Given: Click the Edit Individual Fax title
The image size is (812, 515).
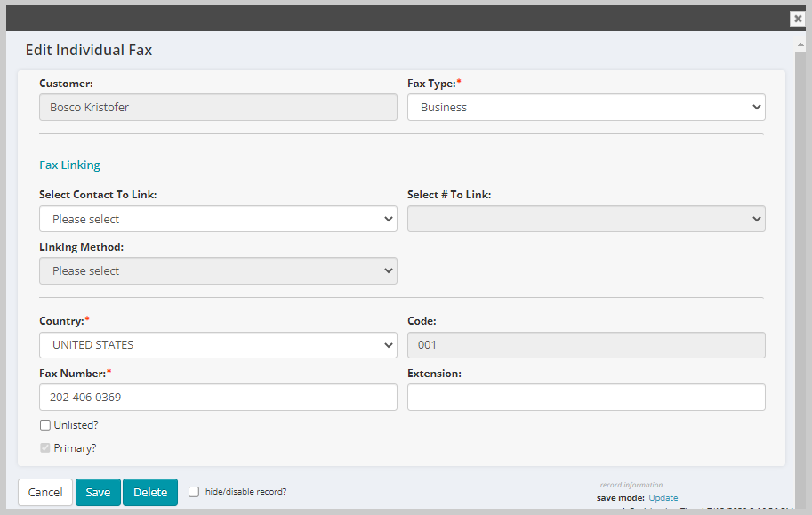Looking at the screenshot, I should click(89, 51).
